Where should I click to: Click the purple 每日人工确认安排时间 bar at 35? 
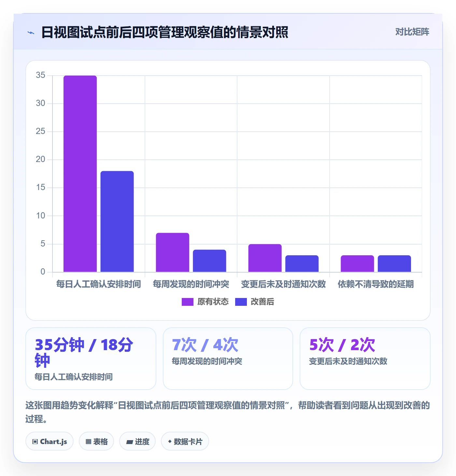(80, 174)
